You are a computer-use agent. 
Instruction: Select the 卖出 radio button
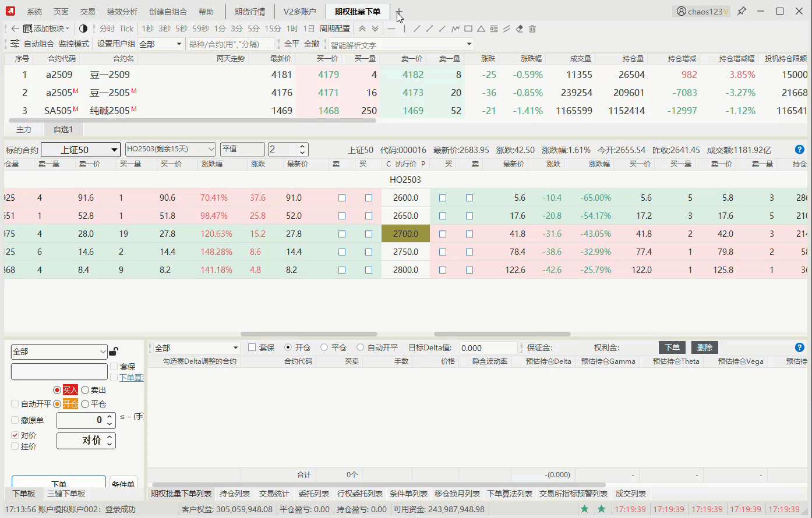click(x=85, y=390)
